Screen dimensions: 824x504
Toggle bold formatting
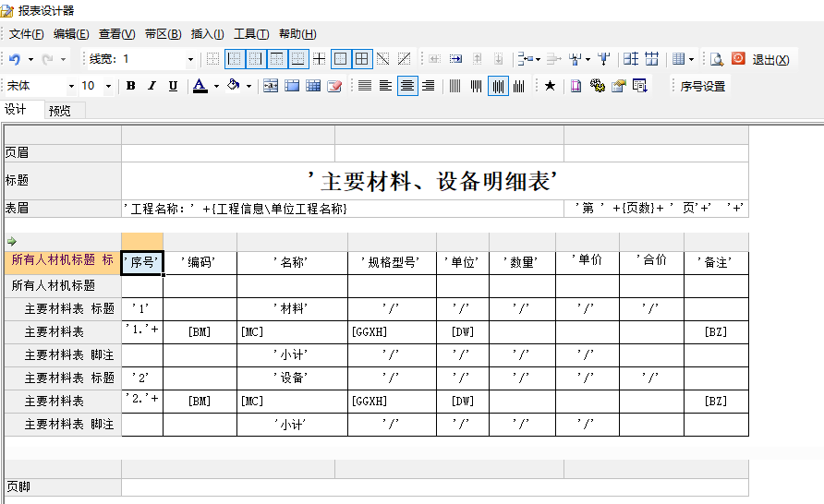tap(131, 86)
